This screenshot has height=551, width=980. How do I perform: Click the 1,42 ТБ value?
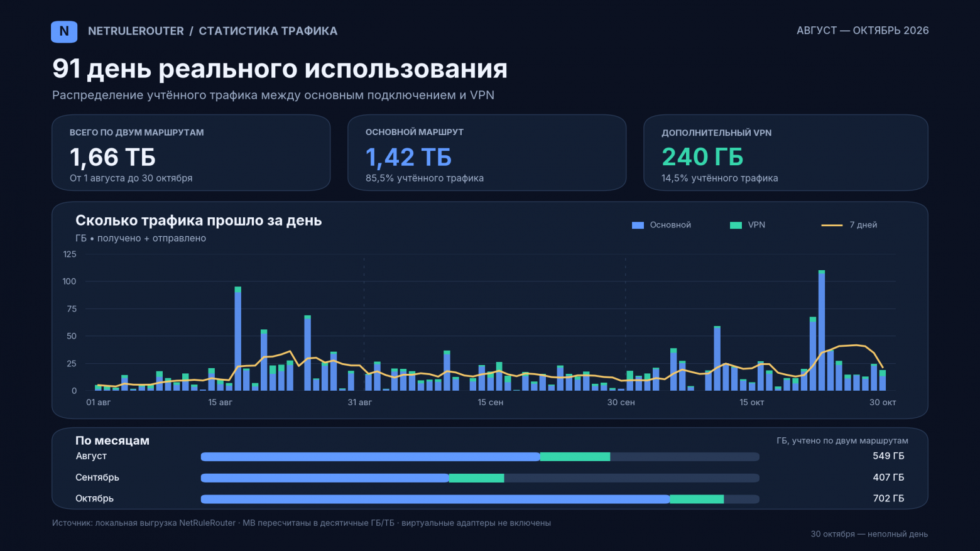pyautogui.click(x=408, y=157)
